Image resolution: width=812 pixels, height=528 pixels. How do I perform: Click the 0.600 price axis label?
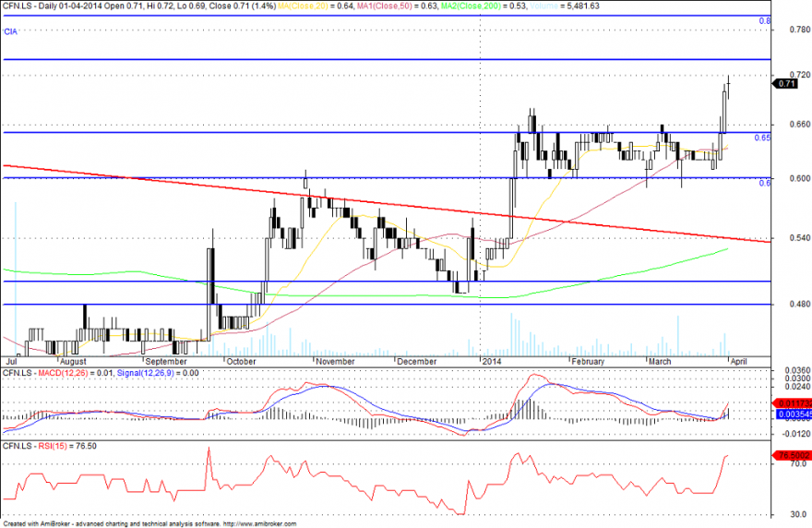(x=800, y=178)
